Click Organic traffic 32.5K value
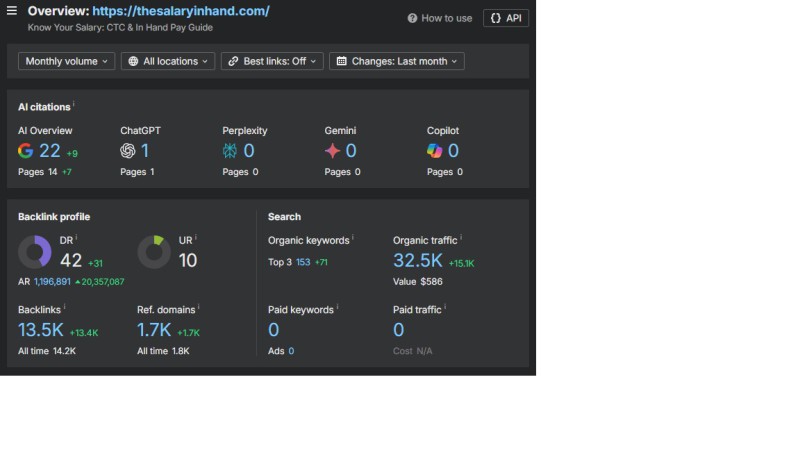The width and height of the screenshot is (800, 450). click(418, 261)
